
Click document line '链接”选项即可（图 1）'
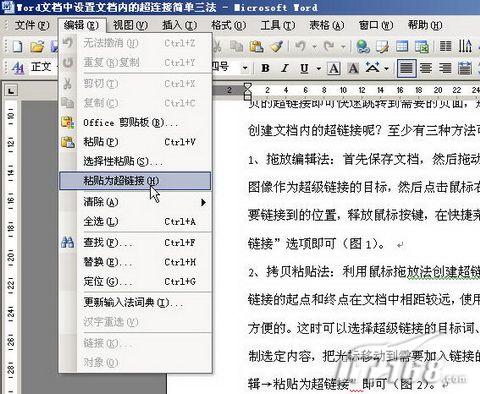click(x=316, y=244)
